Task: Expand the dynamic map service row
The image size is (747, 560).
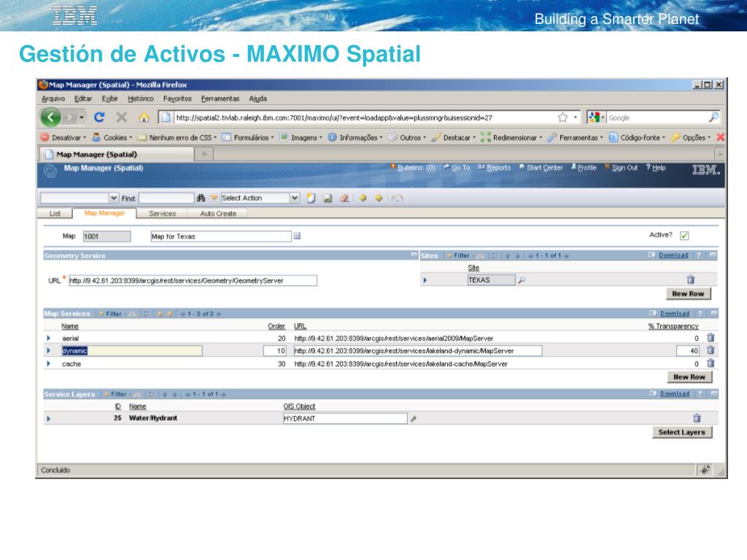Action: click(x=48, y=351)
